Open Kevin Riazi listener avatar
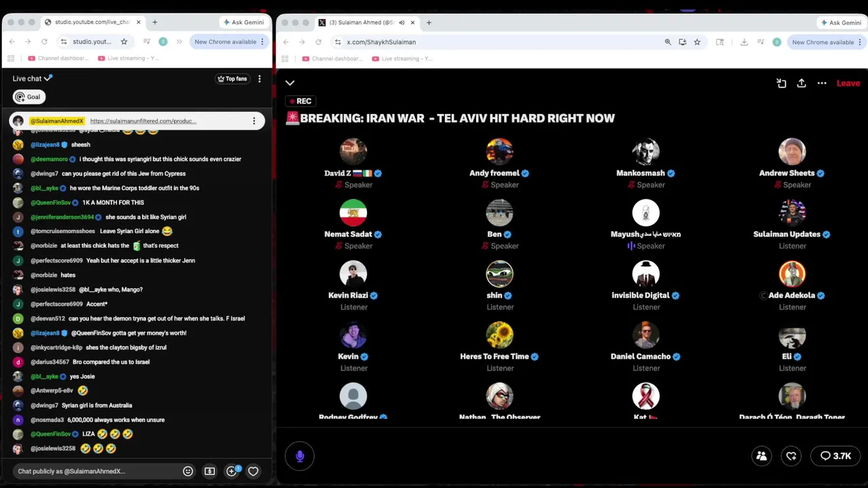 [x=353, y=274]
